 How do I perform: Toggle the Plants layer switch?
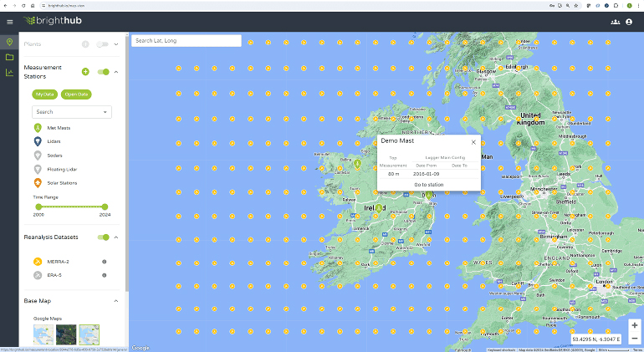[x=102, y=44]
